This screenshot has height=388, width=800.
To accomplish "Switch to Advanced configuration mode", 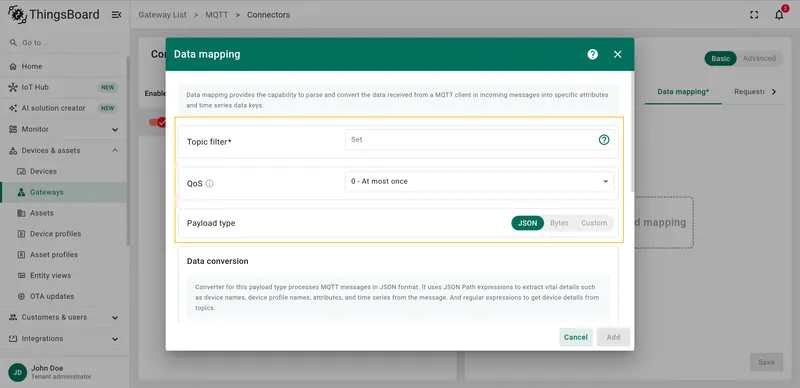I will [x=759, y=58].
